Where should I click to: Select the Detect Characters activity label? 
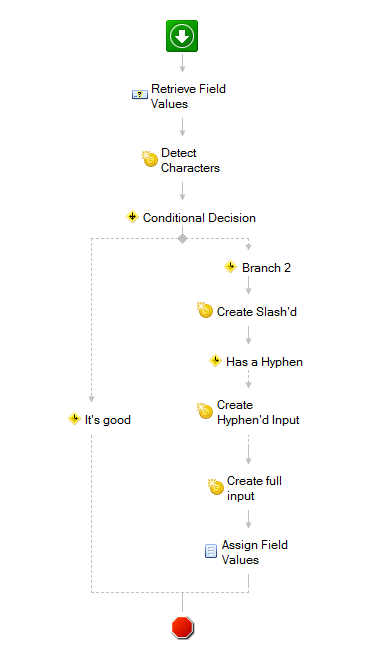[191, 160]
